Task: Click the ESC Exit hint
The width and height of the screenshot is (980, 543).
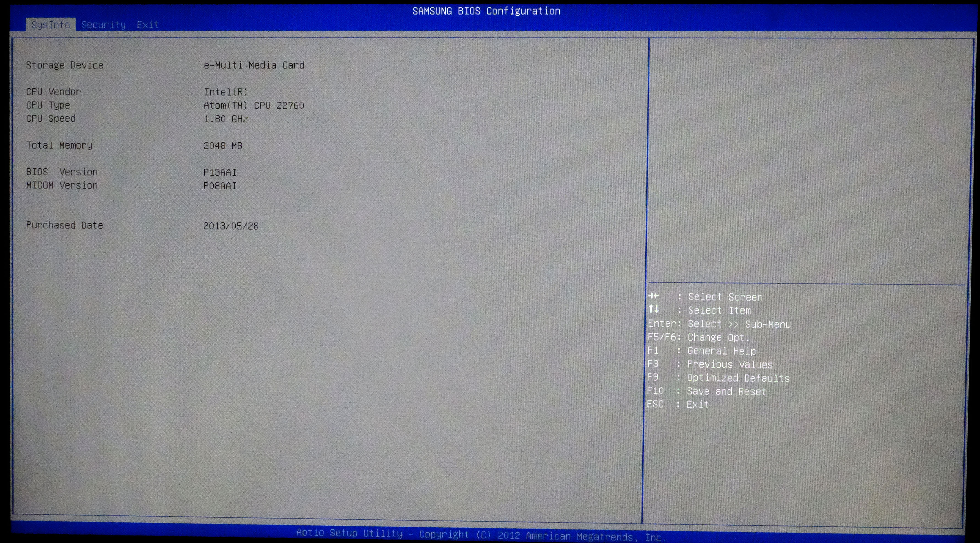Action: [x=678, y=404]
